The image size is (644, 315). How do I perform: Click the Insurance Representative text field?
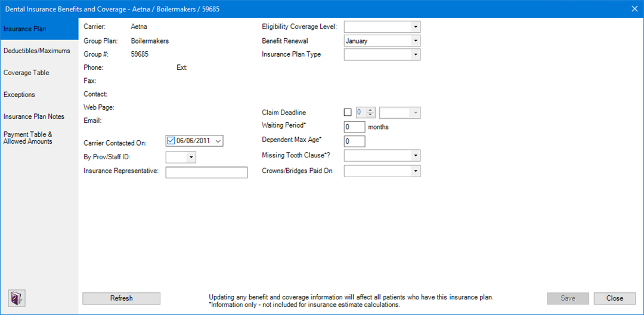click(x=206, y=172)
